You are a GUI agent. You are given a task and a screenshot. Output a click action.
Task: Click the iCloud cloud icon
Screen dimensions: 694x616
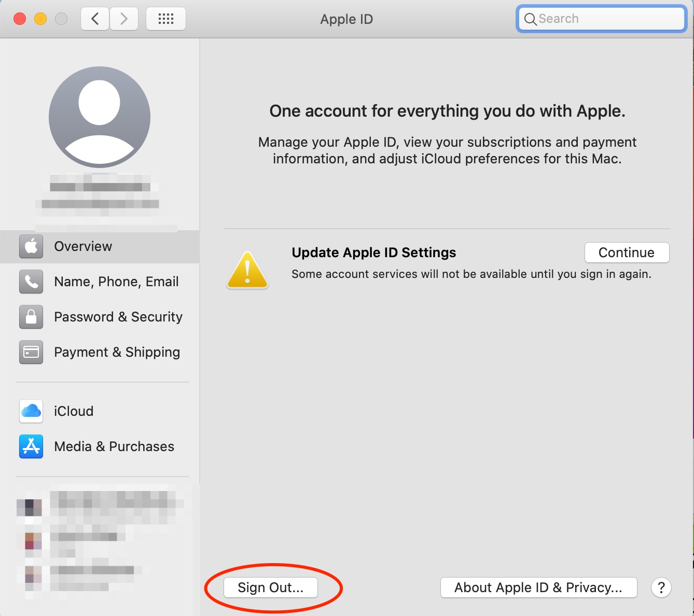[x=31, y=411]
